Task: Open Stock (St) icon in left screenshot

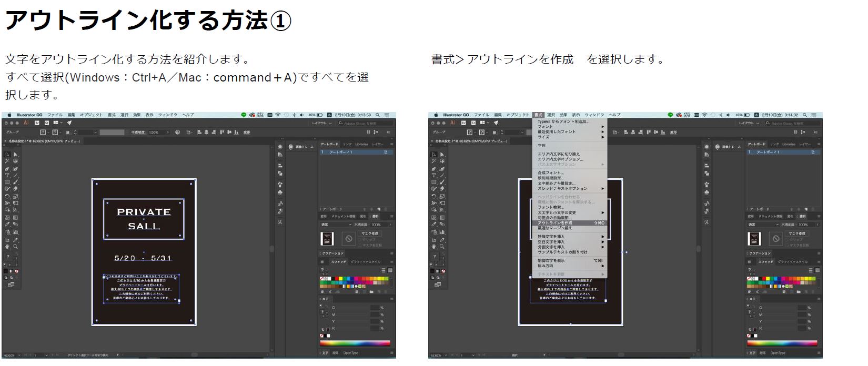Action: click(46, 123)
